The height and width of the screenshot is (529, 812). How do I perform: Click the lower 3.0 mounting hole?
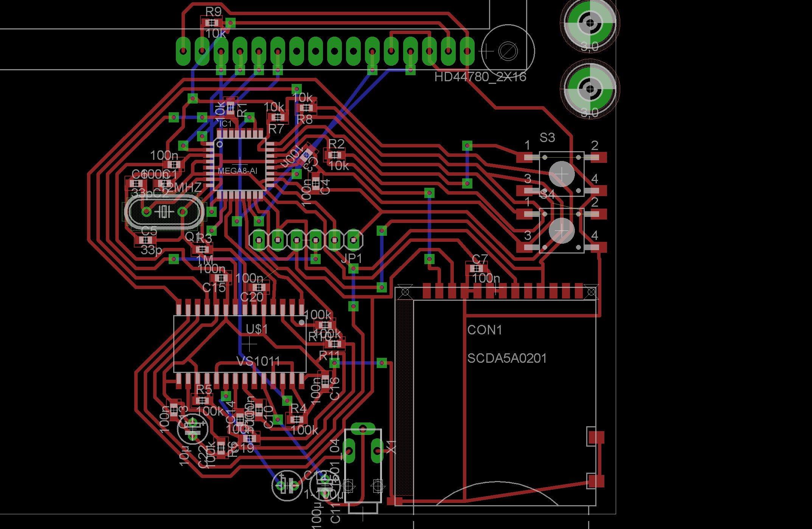590,89
